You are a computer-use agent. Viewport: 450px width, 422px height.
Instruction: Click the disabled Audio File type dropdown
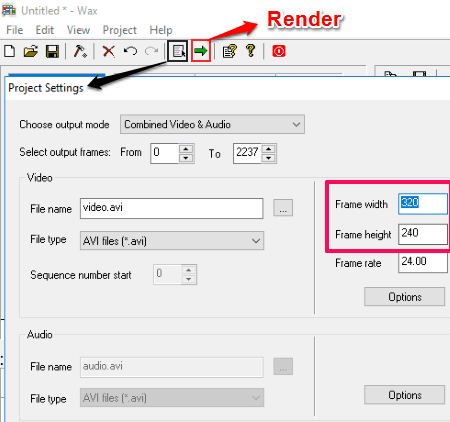click(x=172, y=398)
